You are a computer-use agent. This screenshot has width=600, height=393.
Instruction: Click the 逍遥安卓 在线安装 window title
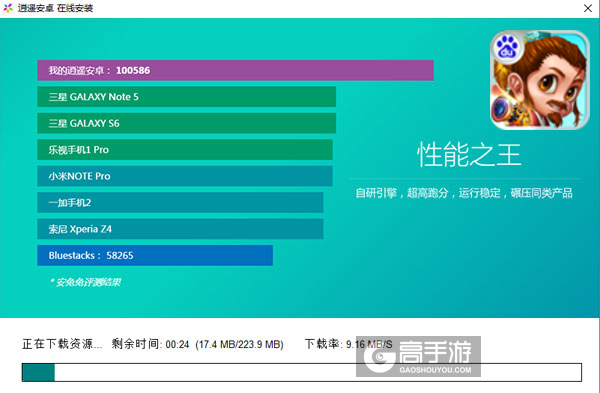tap(55, 8)
